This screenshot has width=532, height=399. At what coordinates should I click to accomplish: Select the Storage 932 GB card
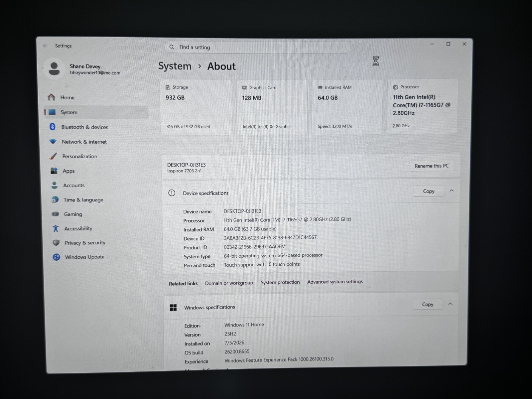coord(196,107)
